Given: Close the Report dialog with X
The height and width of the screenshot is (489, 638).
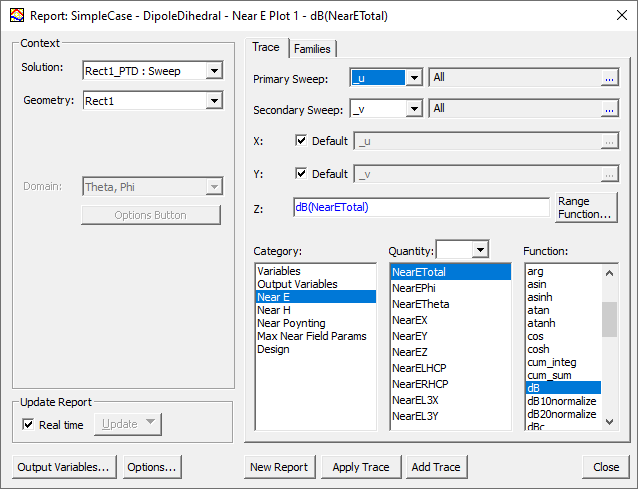Looking at the screenshot, I should pyautogui.click(x=622, y=15).
